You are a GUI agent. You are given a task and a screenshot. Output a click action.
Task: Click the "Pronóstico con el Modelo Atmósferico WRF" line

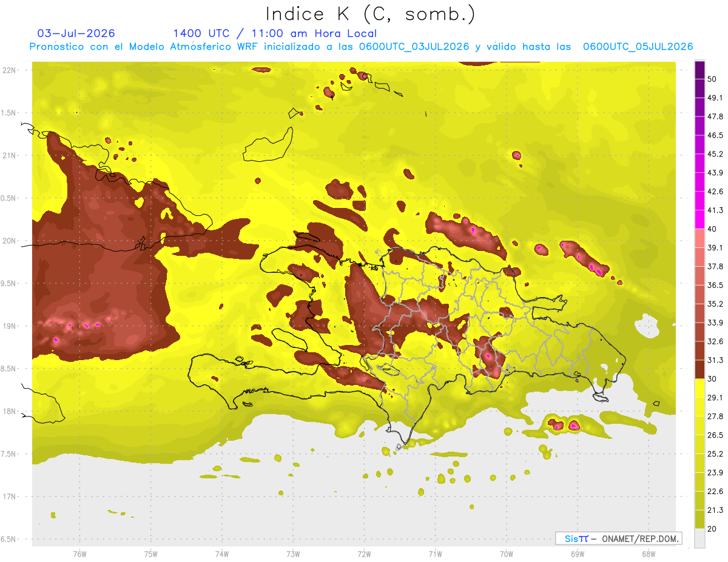pos(361,47)
